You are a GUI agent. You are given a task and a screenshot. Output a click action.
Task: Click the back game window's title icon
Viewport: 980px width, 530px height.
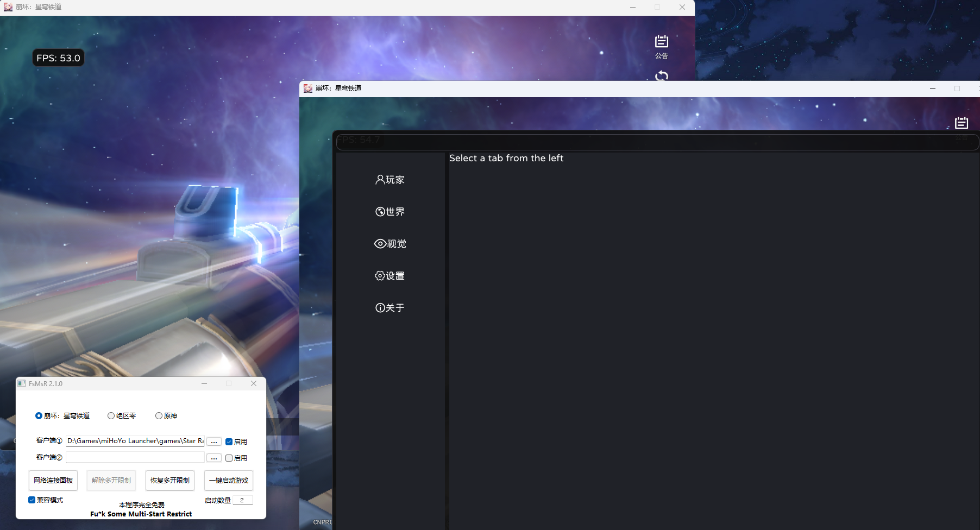pos(8,7)
